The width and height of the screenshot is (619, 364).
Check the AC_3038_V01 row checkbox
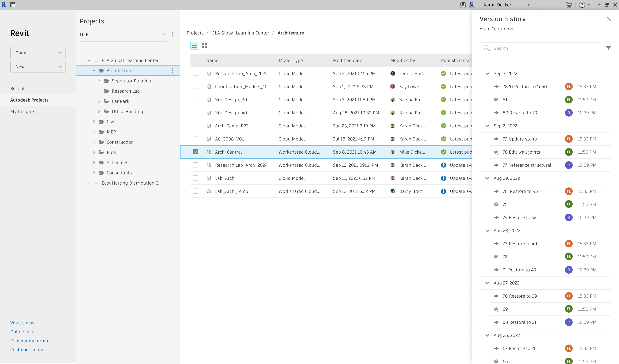(196, 139)
